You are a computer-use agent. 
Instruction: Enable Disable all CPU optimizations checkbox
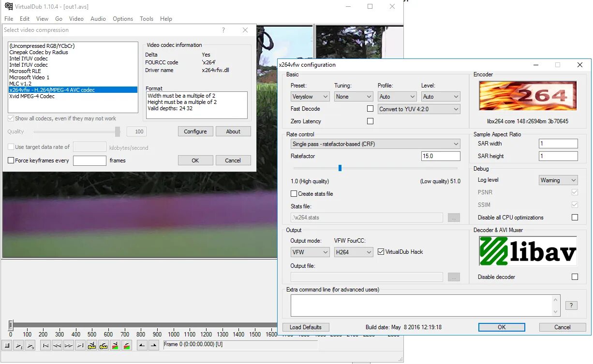(x=575, y=218)
